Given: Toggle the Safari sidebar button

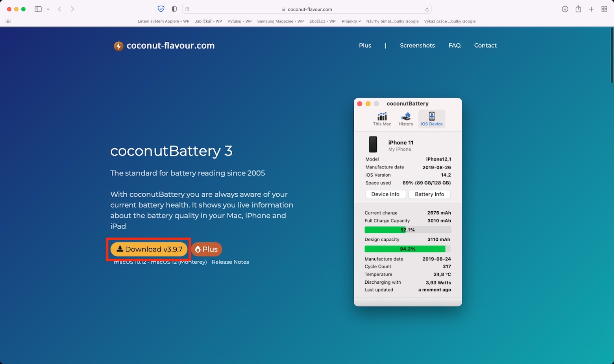Looking at the screenshot, I should tap(38, 9).
